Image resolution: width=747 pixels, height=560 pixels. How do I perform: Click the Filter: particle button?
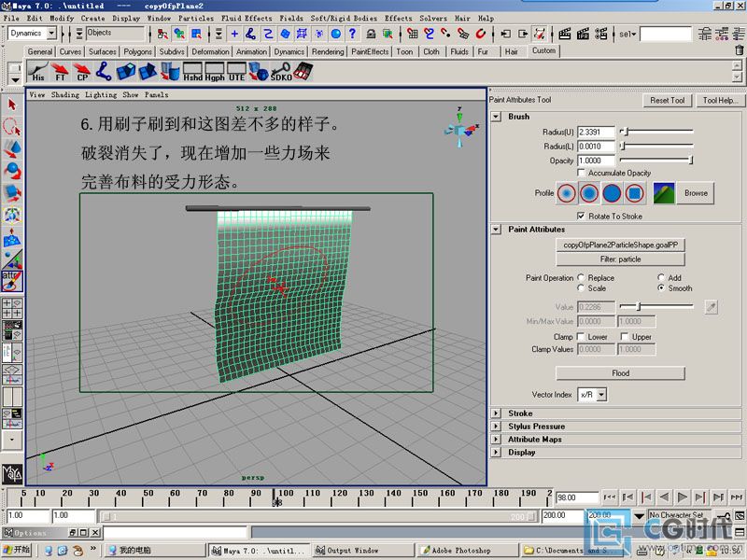(x=620, y=259)
